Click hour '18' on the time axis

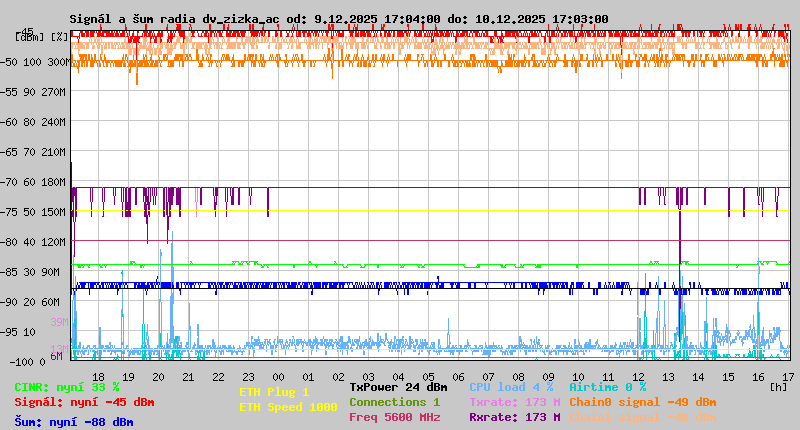(98, 377)
